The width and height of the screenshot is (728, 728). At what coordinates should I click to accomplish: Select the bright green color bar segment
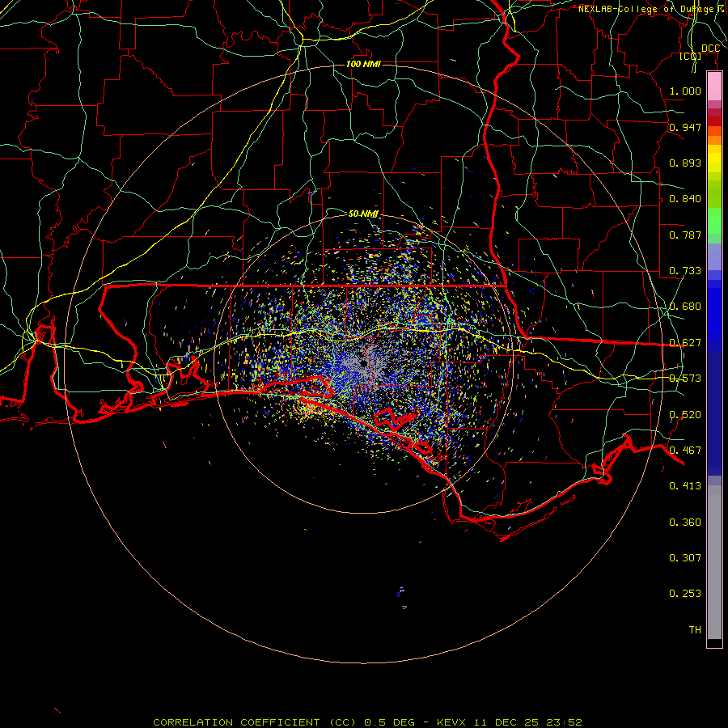pyautogui.click(x=714, y=221)
